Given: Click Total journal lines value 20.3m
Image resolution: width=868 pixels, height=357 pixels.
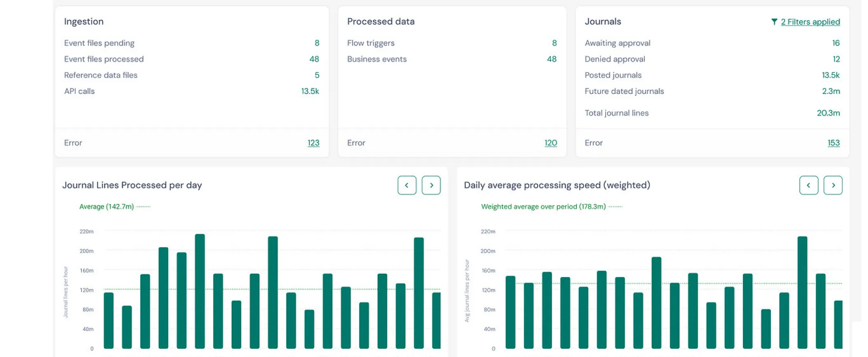Looking at the screenshot, I should pyautogui.click(x=828, y=113).
